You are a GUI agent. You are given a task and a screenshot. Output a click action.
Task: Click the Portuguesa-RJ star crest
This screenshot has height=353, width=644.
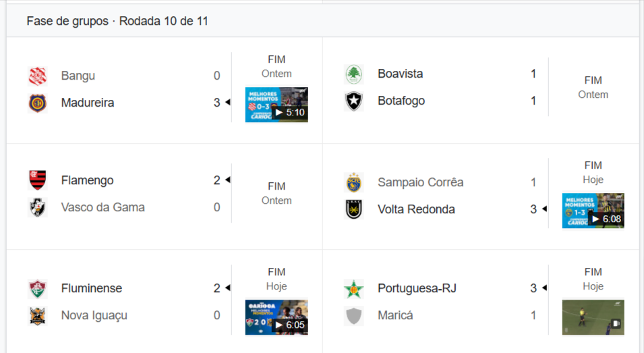pos(353,289)
